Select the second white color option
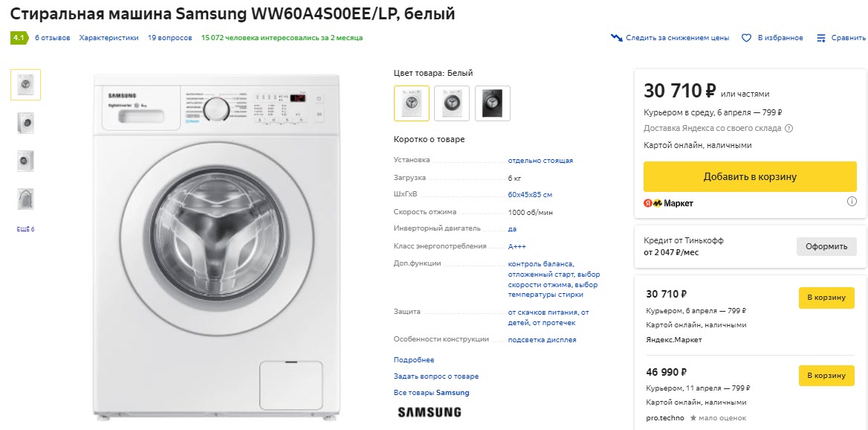 click(x=452, y=103)
